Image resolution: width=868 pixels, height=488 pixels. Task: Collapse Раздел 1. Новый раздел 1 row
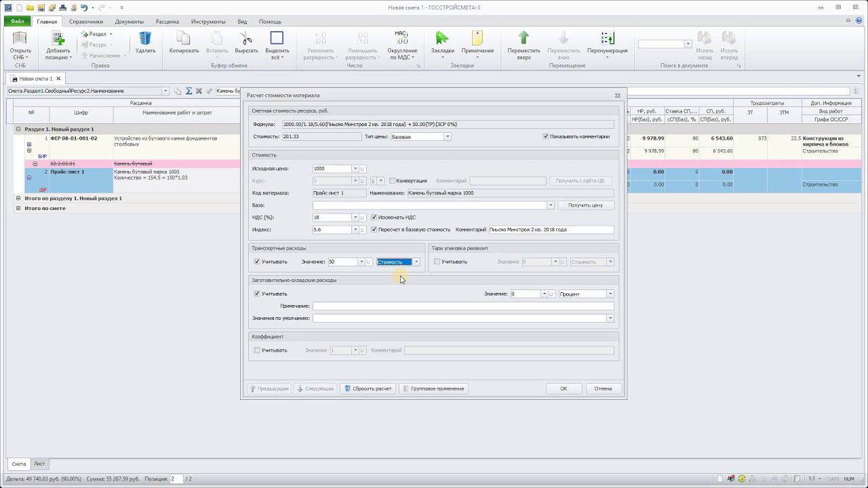pyautogui.click(x=18, y=129)
